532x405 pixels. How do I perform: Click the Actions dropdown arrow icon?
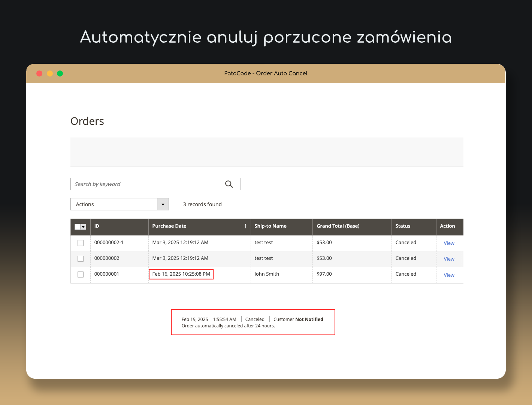point(163,204)
